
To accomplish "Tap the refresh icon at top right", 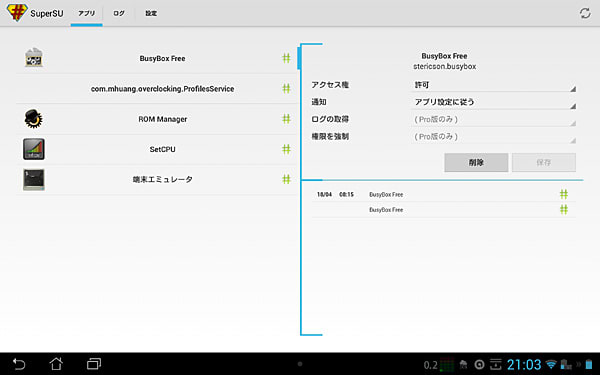I will coord(585,13).
